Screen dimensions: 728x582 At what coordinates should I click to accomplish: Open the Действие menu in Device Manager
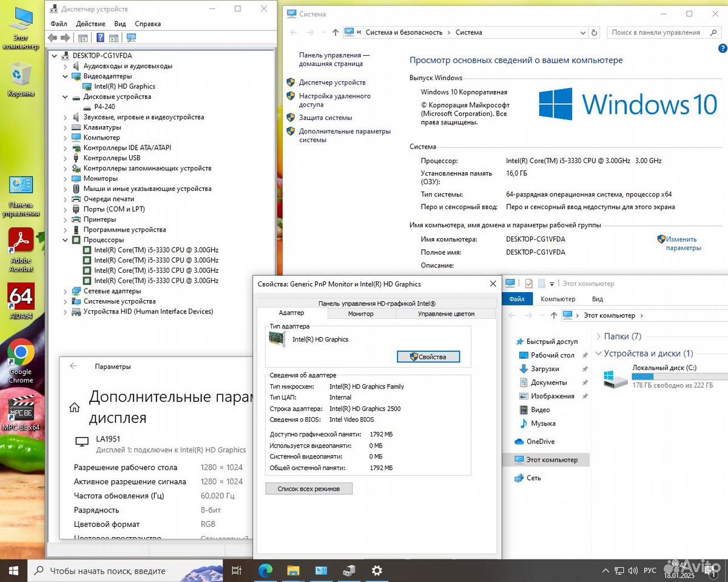[91, 24]
